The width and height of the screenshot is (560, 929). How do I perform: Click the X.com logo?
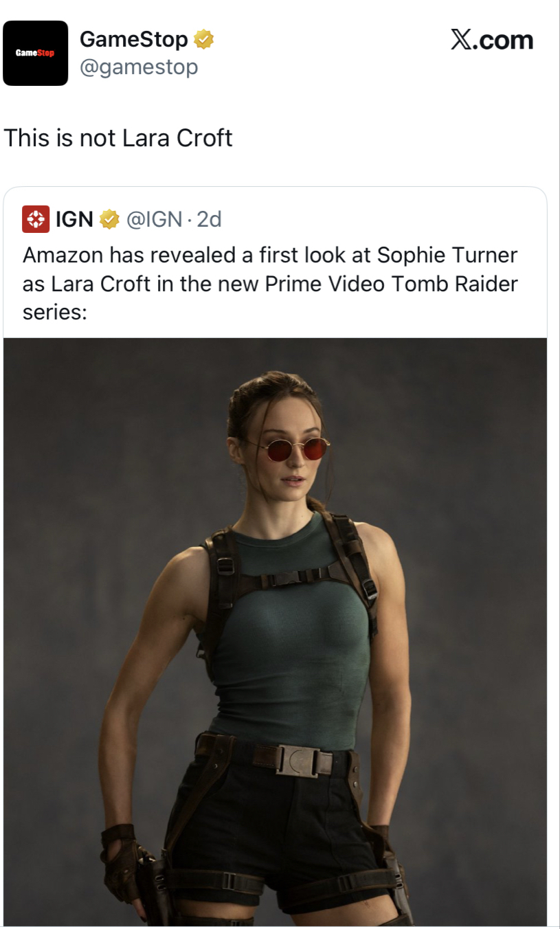492,41
